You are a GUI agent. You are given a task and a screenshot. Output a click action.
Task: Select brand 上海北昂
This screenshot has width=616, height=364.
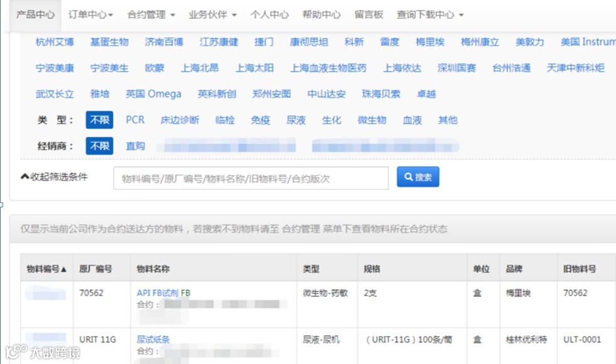pos(200,68)
